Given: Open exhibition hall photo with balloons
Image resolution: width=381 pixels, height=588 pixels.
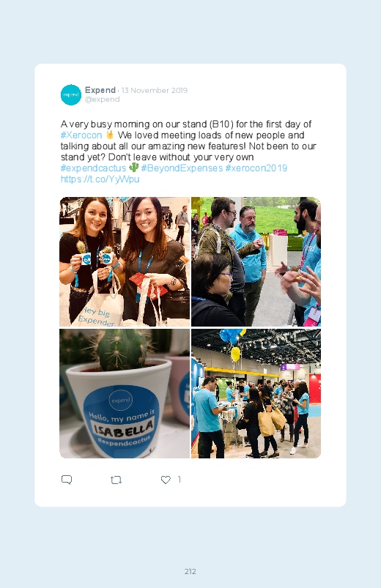Looking at the screenshot, I should [x=256, y=394].
